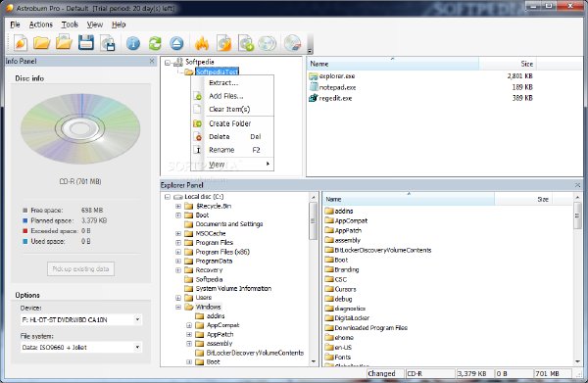Click the blue Planned space color square

pos(25,220)
